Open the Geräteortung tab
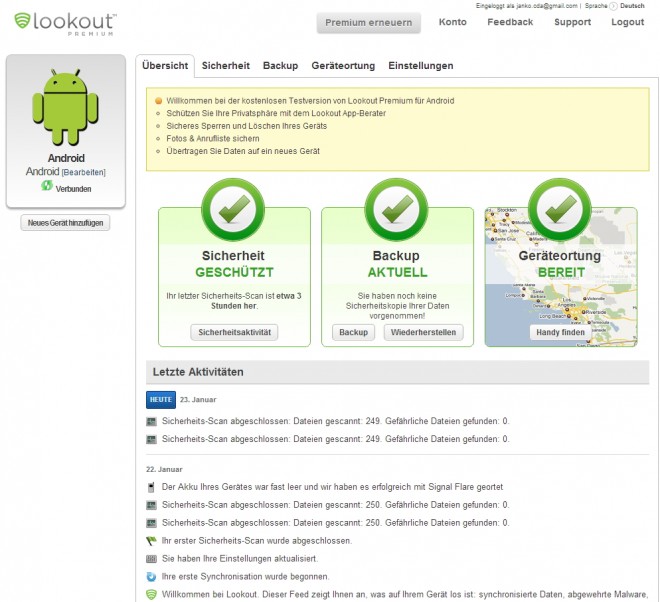The height and width of the screenshot is (602, 660). coord(343,66)
